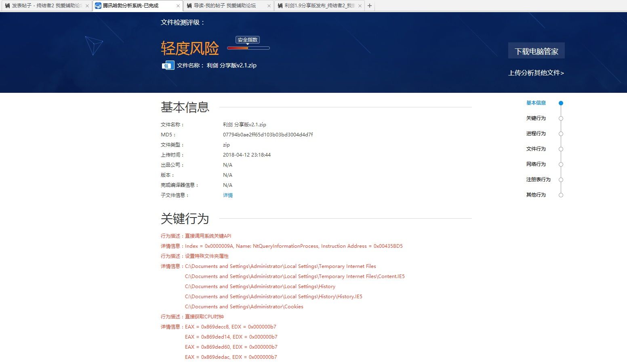Click the path line ending in History.IE5
627x364 pixels.
(274, 297)
